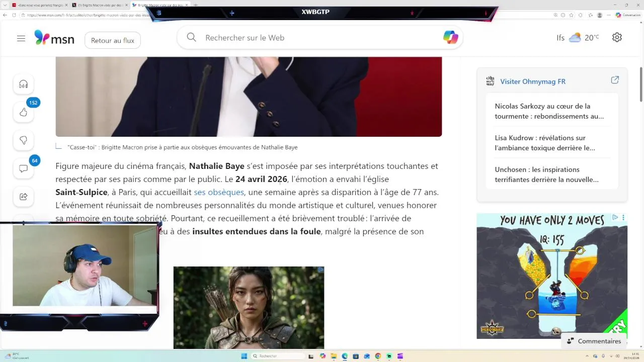644x362 pixels.
Task: Open the Commentaires button
Action: pyautogui.click(x=594, y=341)
